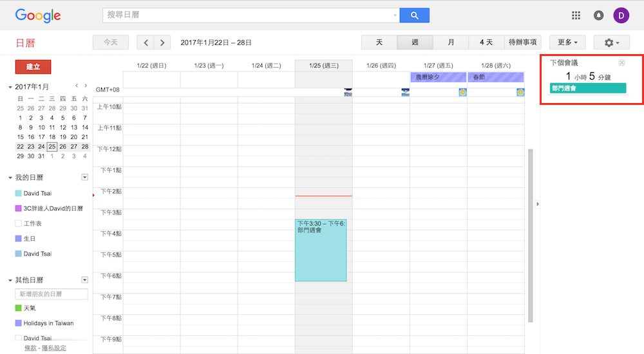The image size is (644, 354).
Task: Collapse the right side panel arrow
Action: [538, 204]
